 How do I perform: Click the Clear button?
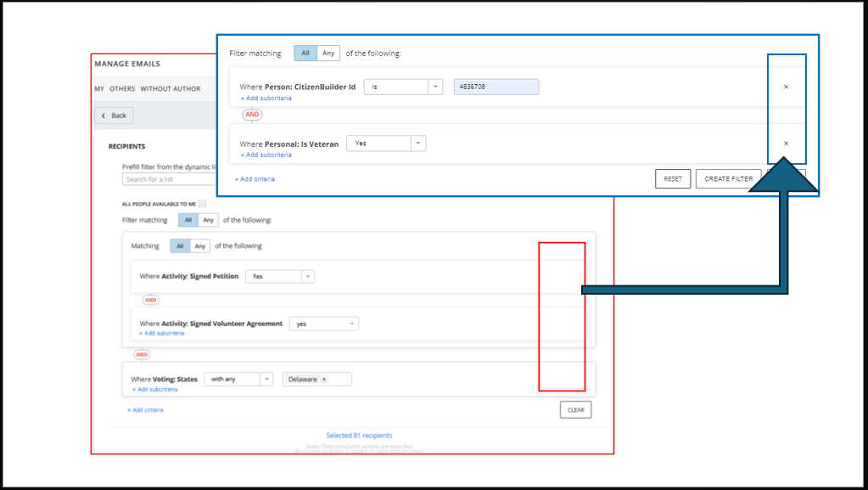point(575,409)
